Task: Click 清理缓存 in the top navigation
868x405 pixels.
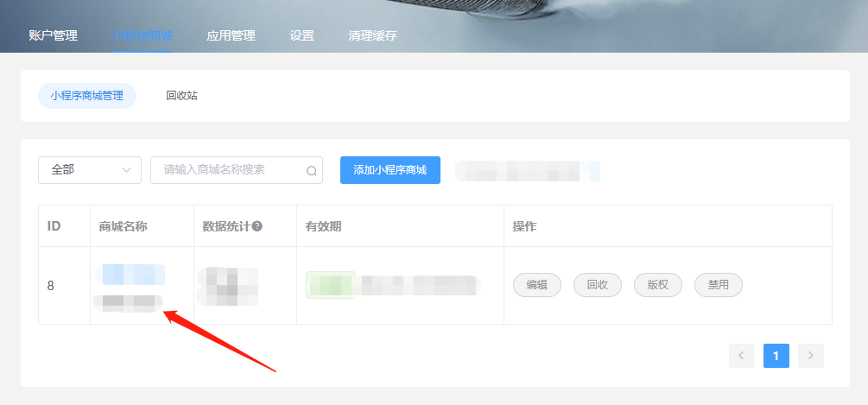Action: (372, 35)
